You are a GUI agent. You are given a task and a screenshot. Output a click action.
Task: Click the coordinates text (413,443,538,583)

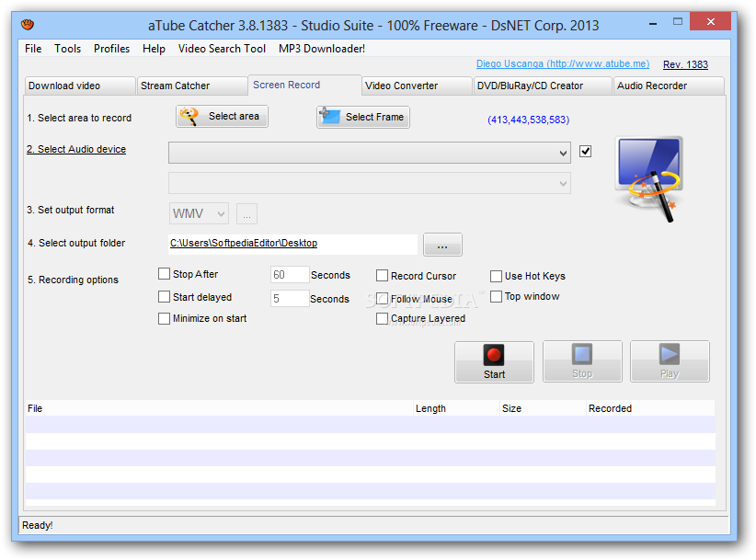529,120
